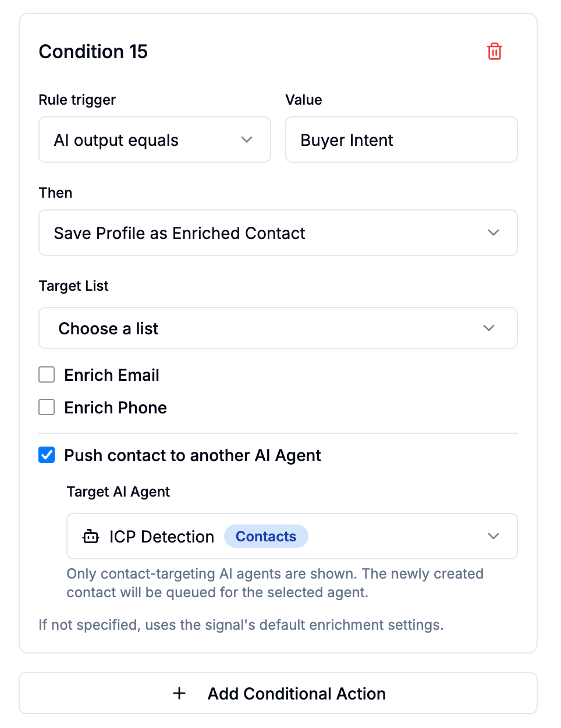Click the Enrich Email label text
The height and width of the screenshot is (728, 561).
[x=112, y=374]
